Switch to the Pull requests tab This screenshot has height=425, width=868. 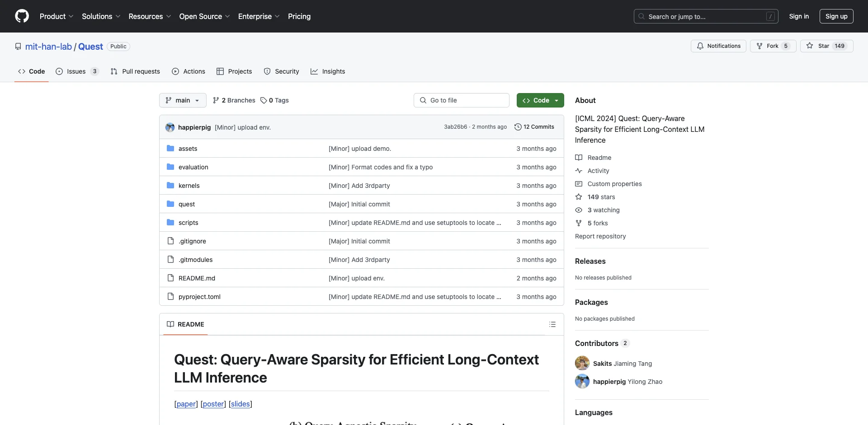135,71
